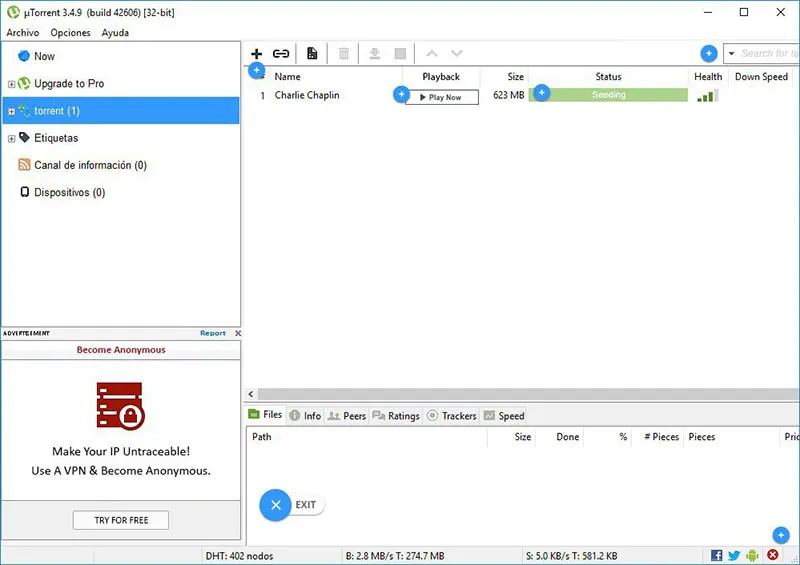Click the EXIT button
The height and width of the screenshot is (565, 800).
[x=292, y=505]
